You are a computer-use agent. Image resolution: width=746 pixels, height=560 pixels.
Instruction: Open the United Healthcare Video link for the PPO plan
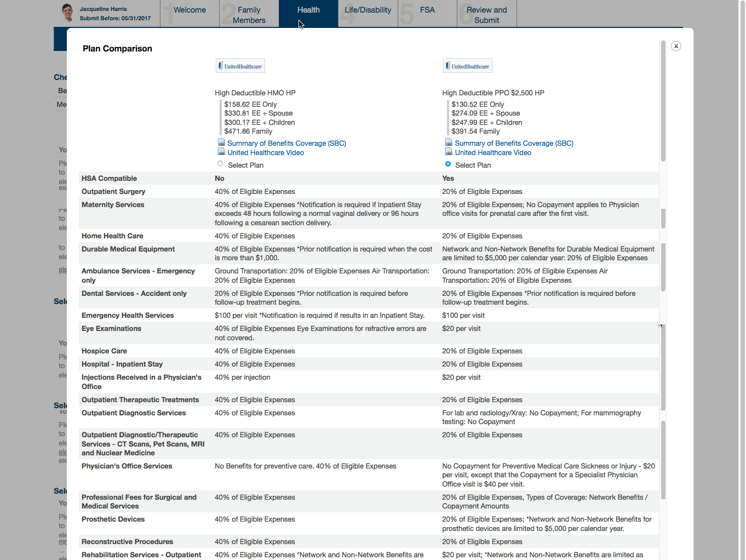493,152
